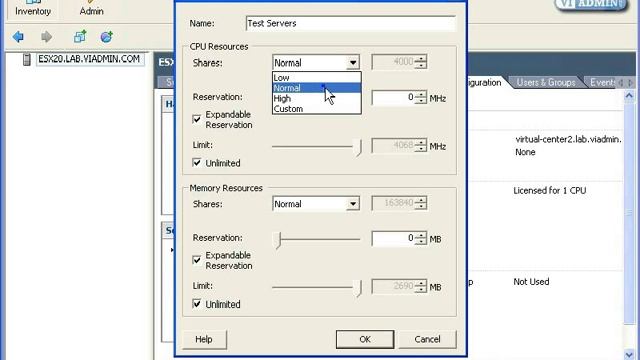Choose Custom in the CPU shares list

click(317, 109)
